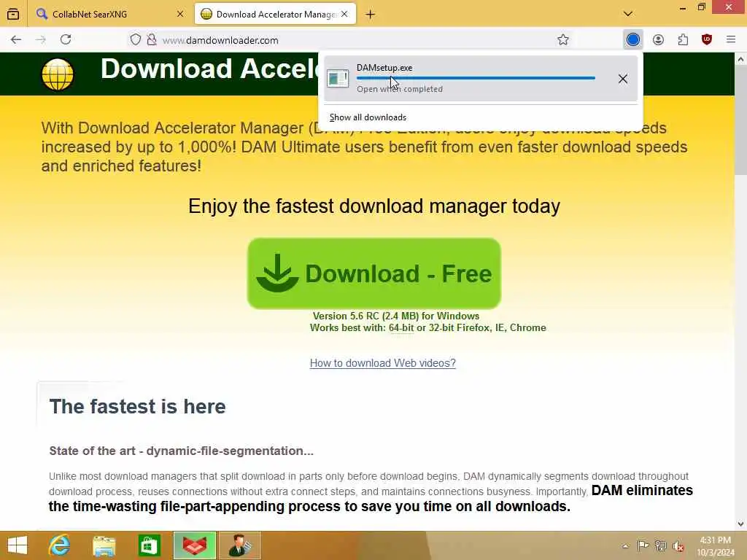Open the person icon taskbar app
747x560 pixels.
(x=240, y=545)
